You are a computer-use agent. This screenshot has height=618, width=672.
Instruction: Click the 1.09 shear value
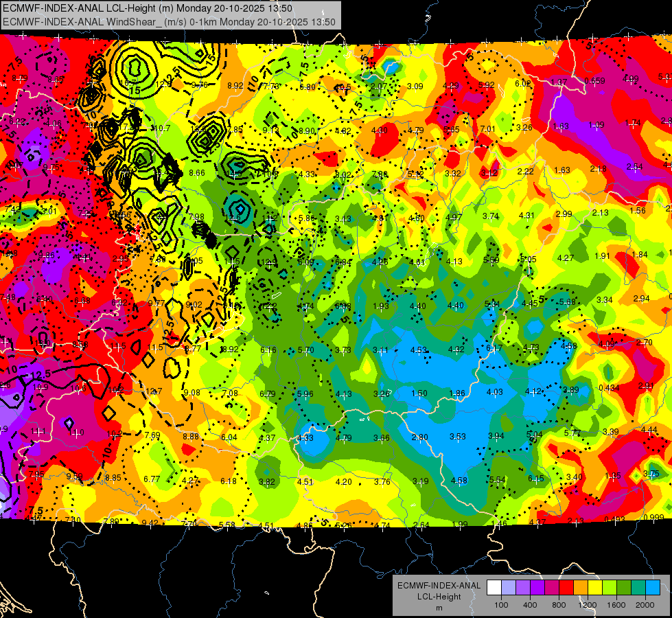click(596, 125)
